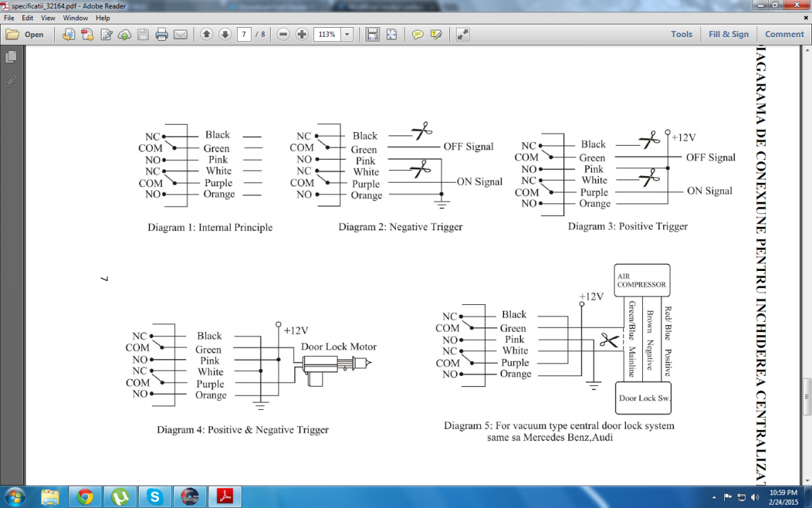
Task: Click the 'Door Lock Sw.' box label
Action: (x=644, y=398)
